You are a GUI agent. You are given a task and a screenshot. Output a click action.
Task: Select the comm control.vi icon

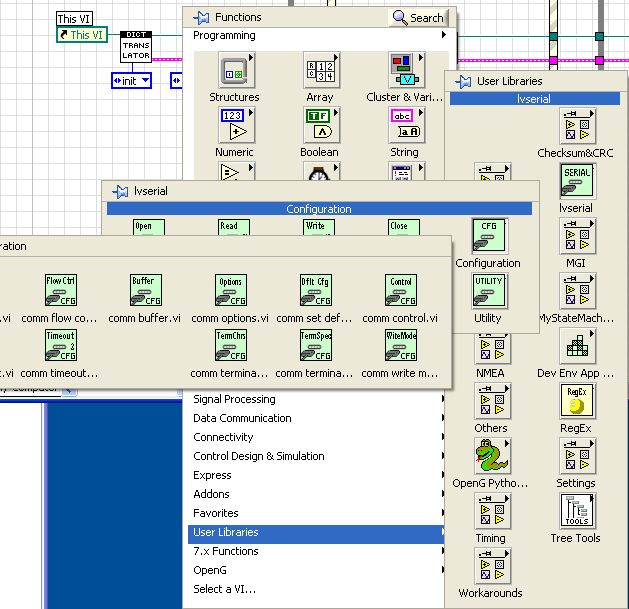point(401,290)
